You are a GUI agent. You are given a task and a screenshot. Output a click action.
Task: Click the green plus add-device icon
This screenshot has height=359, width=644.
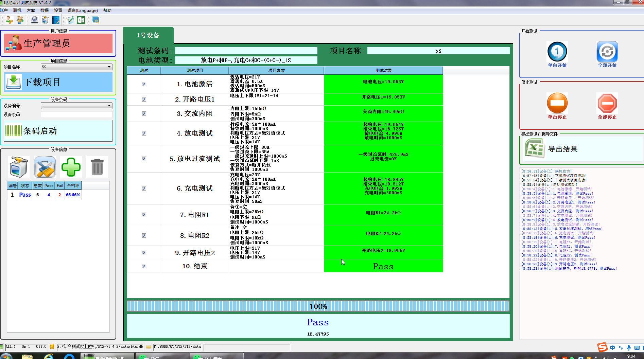[x=71, y=167]
